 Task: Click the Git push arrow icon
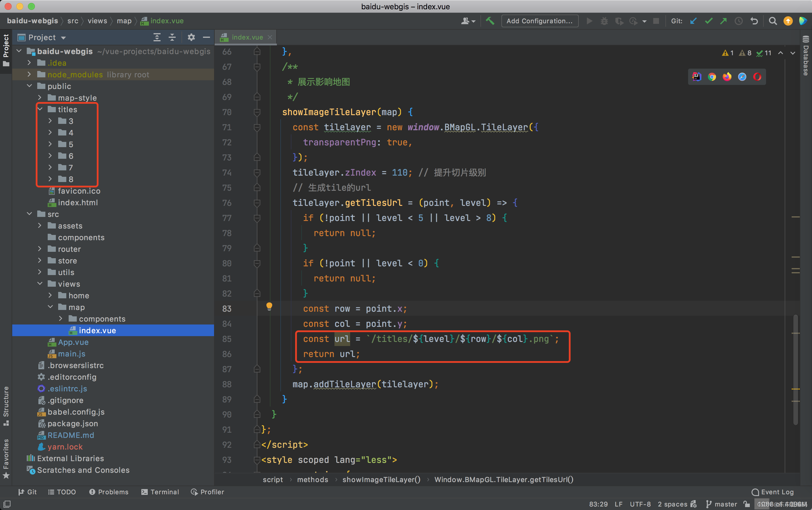(x=723, y=21)
